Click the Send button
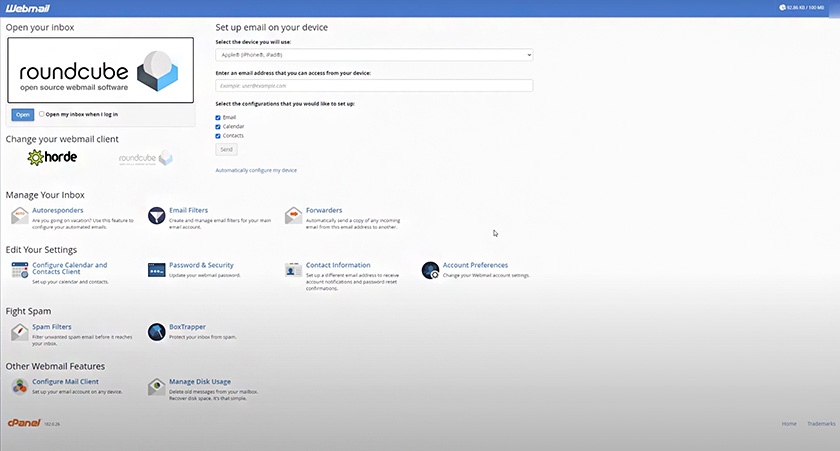Viewport: 840px width, 451px height. coord(227,149)
